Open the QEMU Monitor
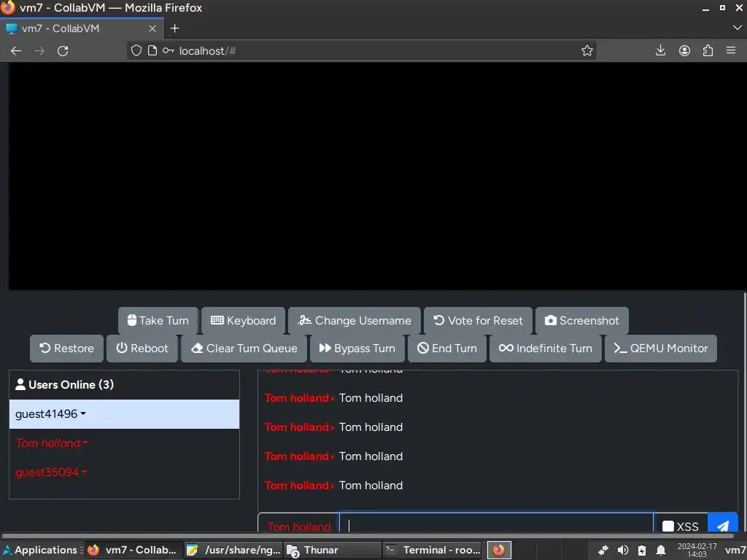The width and height of the screenshot is (747, 560). [x=661, y=348]
